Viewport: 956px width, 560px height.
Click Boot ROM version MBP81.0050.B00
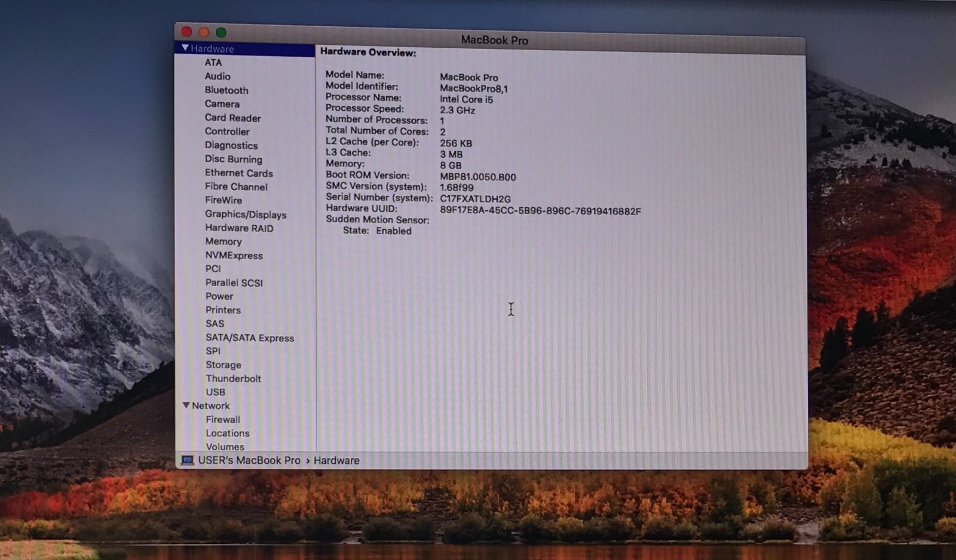coord(477,177)
